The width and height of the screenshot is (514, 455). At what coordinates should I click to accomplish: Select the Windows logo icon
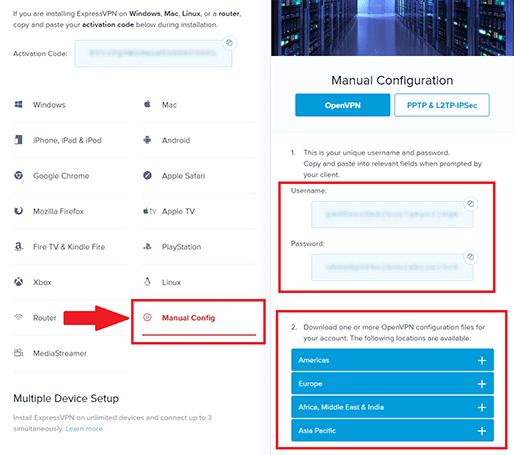[x=19, y=104]
